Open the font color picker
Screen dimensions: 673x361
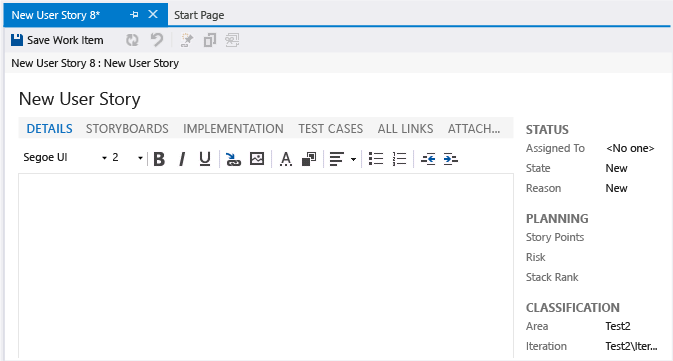[285, 159]
